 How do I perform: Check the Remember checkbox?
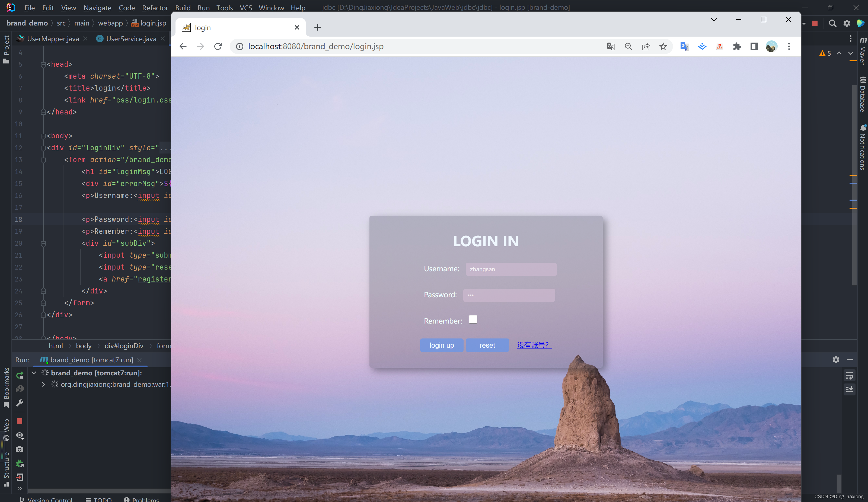click(473, 319)
